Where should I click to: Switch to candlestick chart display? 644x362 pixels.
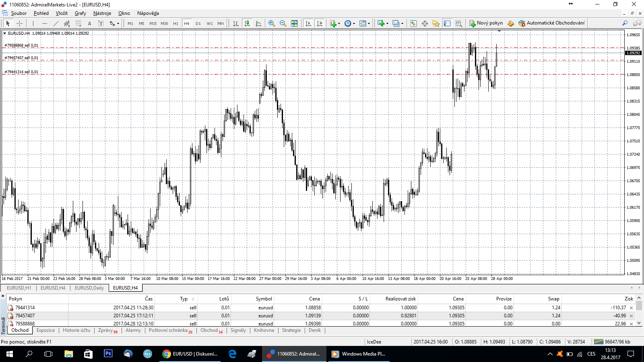247,23
